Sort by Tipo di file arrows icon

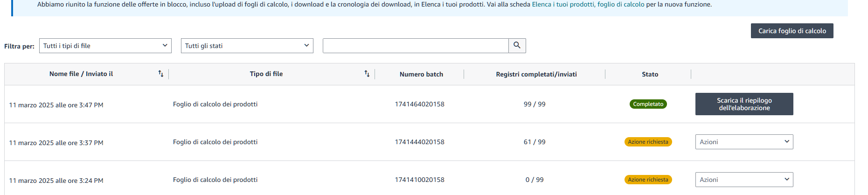tap(367, 74)
